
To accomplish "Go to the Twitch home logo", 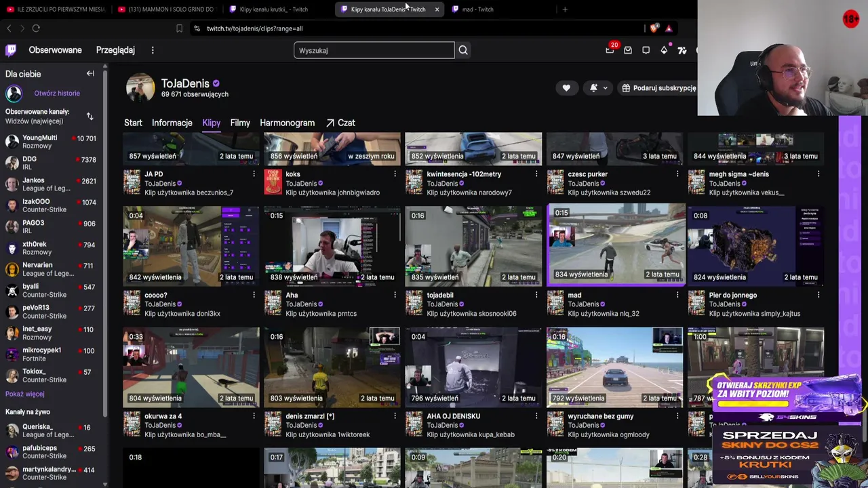I will [x=11, y=50].
